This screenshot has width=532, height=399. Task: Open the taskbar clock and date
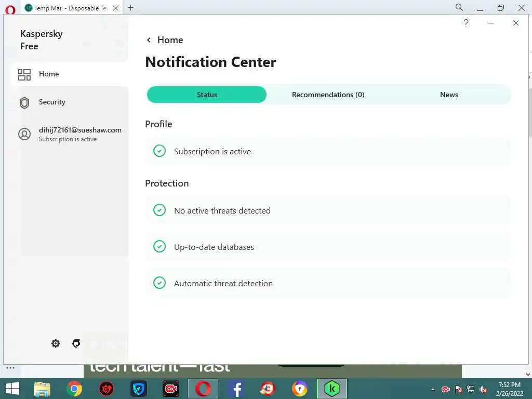pyautogui.click(x=509, y=389)
